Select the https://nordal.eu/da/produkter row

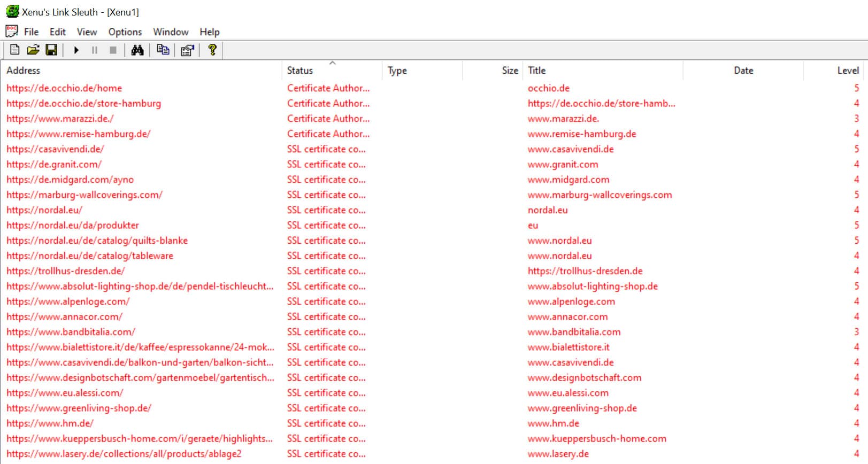click(434, 225)
